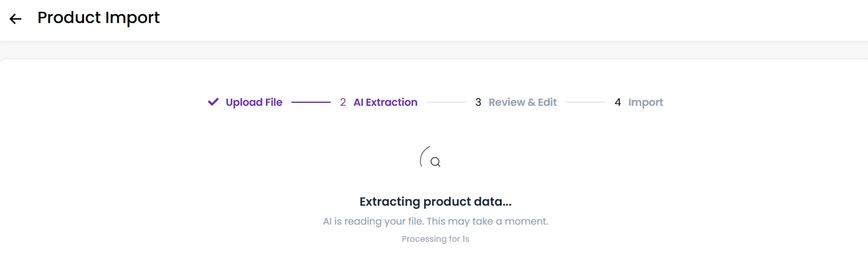Viewport: 868px width, 263px height.
Task: Open the Upload File step
Action: pyautogui.click(x=254, y=102)
